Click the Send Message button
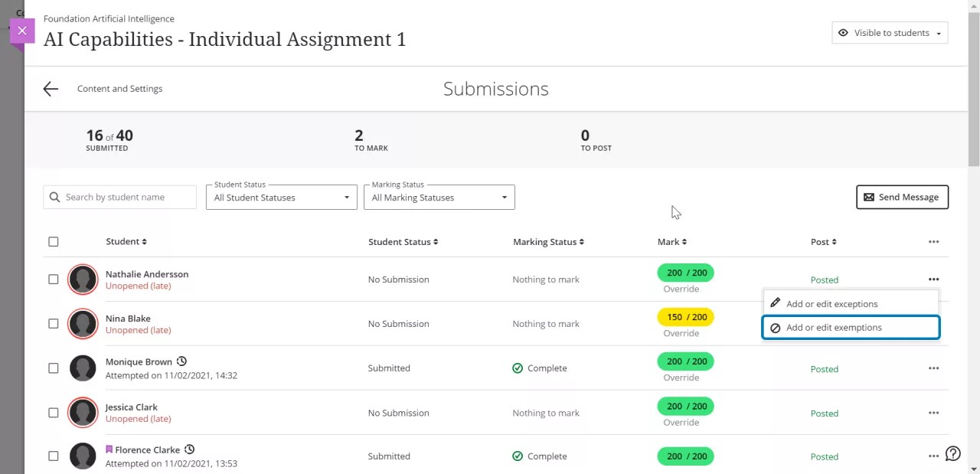The width and height of the screenshot is (980, 474). (902, 197)
